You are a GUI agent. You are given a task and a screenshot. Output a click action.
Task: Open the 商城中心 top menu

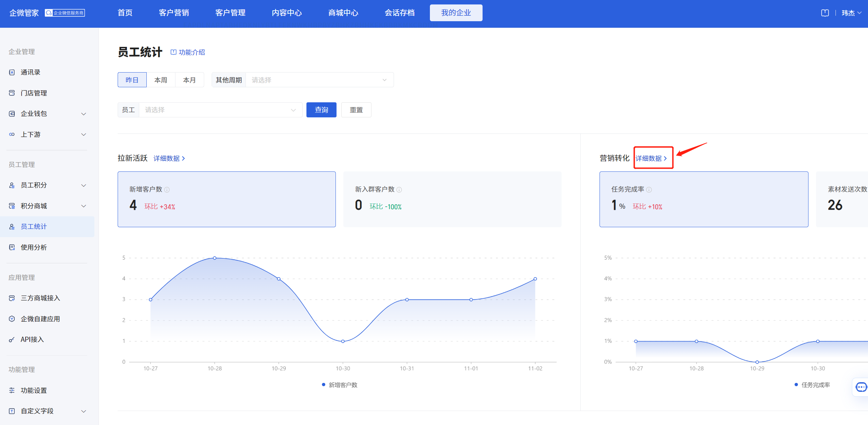(343, 13)
